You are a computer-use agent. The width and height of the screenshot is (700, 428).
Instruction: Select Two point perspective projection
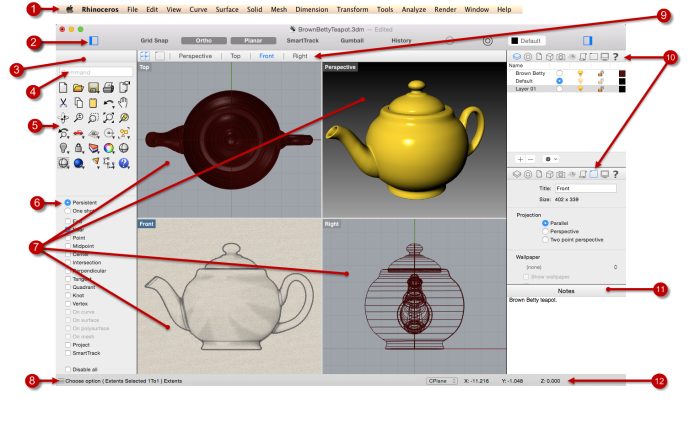point(545,240)
